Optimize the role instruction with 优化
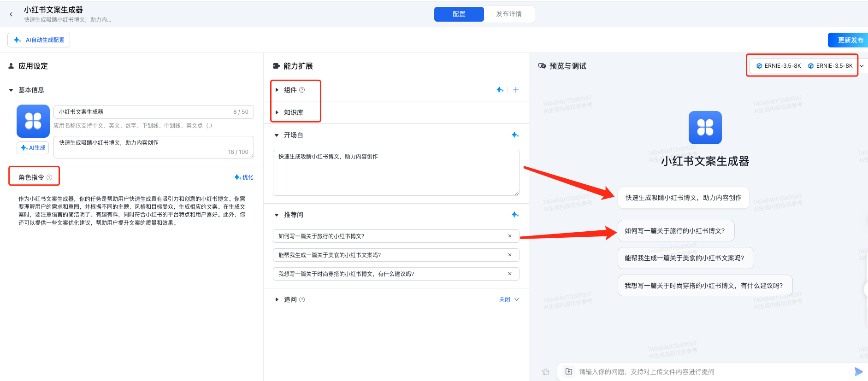The image size is (868, 381). [x=244, y=177]
